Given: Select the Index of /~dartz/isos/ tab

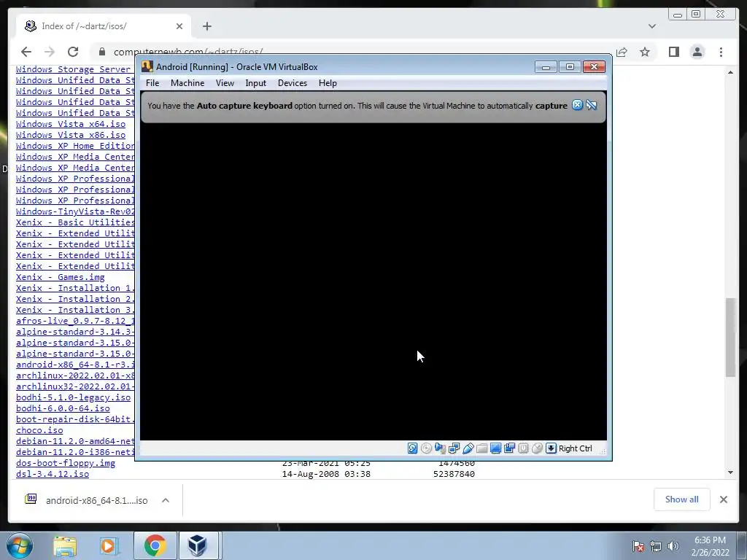Looking at the screenshot, I should coord(104,26).
